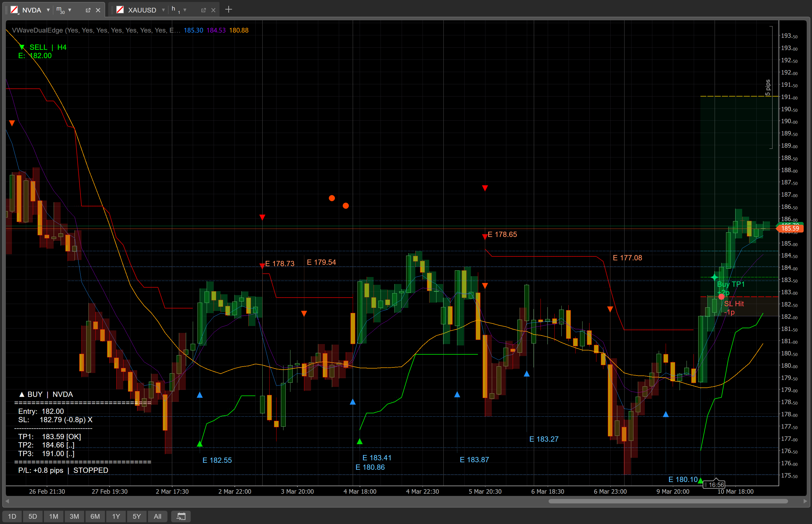Expand the NVDA symbol dropdown arrow

click(x=48, y=10)
